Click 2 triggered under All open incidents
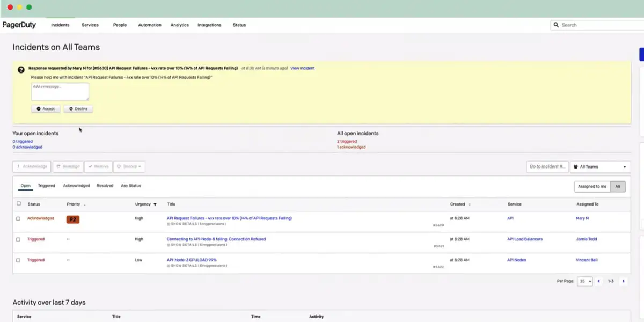Image resolution: width=644 pixels, height=322 pixels. coord(347,142)
